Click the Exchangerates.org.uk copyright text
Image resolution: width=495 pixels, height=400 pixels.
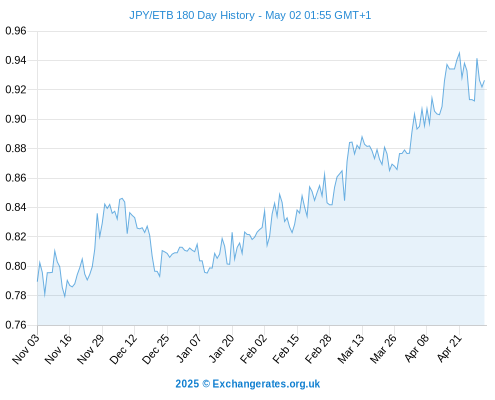tap(248, 384)
